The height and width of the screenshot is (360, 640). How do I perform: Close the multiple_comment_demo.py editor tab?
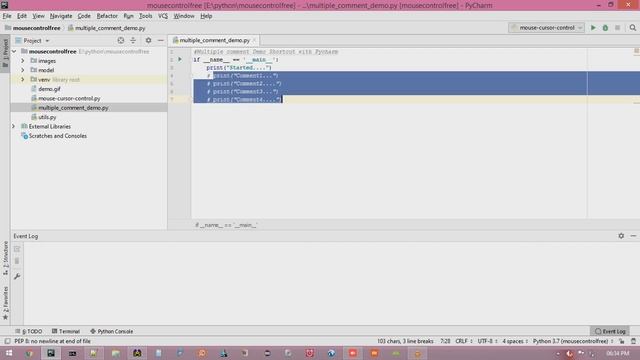(x=254, y=40)
